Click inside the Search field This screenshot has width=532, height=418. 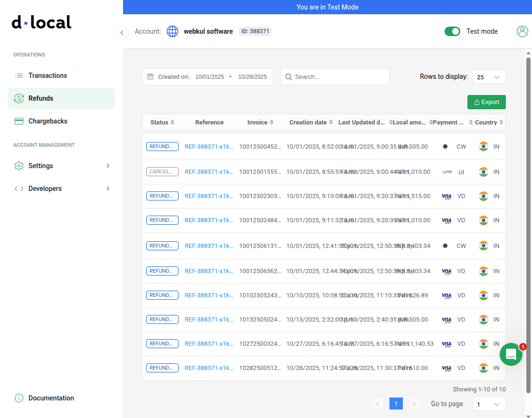click(335, 76)
